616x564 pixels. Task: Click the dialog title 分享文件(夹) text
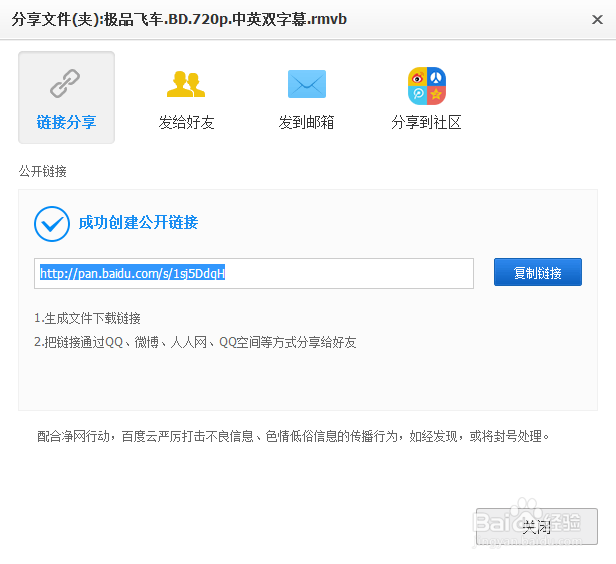[x=179, y=19]
